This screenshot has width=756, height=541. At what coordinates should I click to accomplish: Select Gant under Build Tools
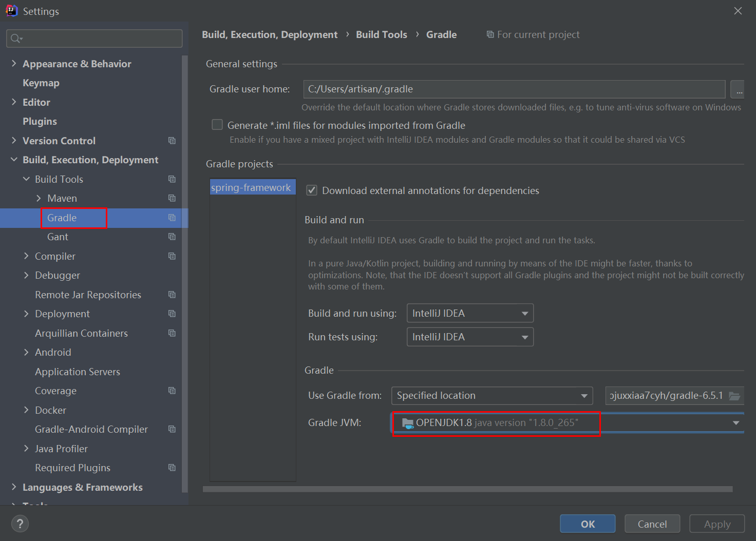click(58, 237)
